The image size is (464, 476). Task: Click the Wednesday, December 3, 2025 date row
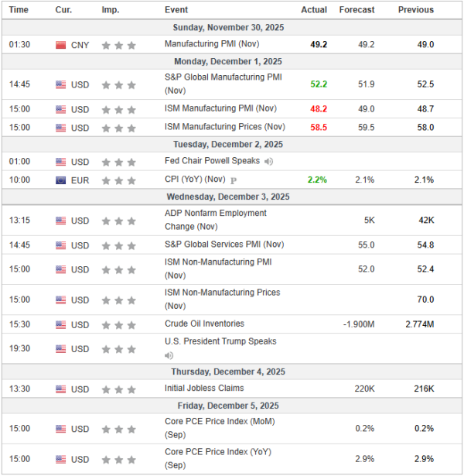click(x=232, y=197)
